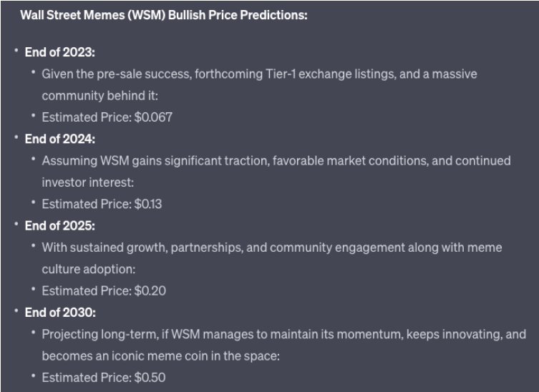Image resolution: width=539 pixels, height=392 pixels.
Task: Click the 'investor interest' line
Action: [87, 182]
